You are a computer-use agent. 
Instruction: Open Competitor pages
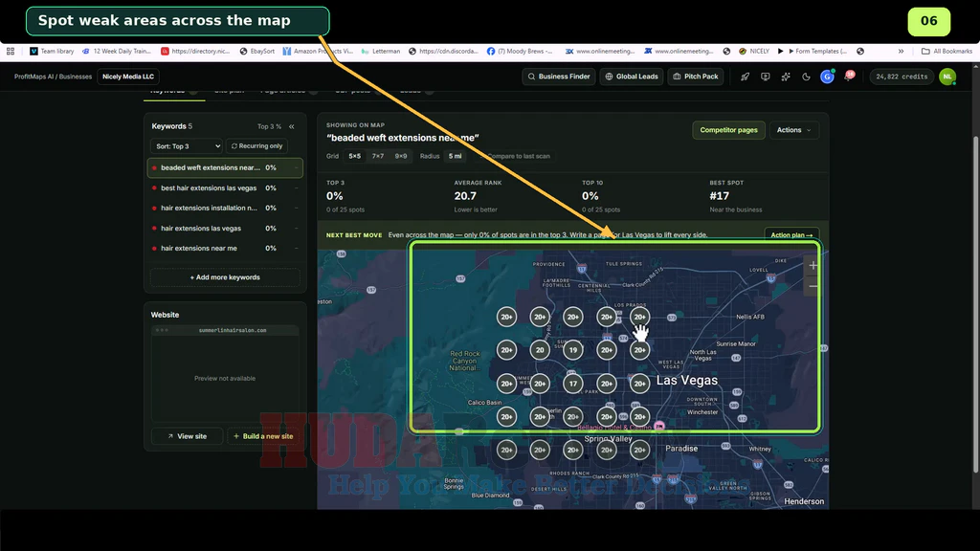click(728, 130)
